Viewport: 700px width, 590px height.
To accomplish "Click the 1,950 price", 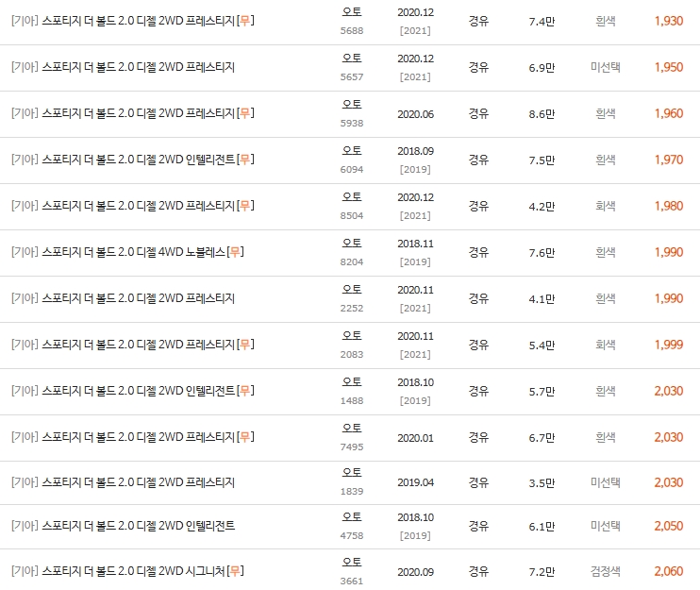I will click(x=669, y=67).
